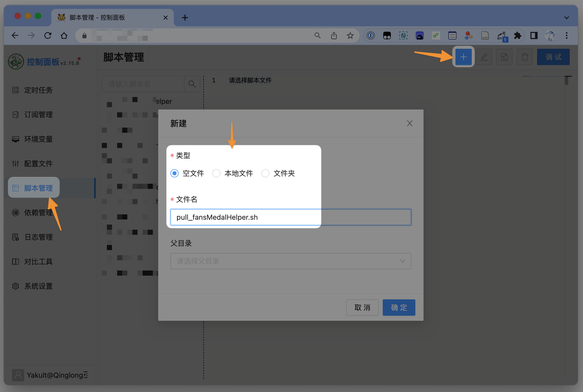
Task: Click the blue plus new-script button
Action: pos(463,57)
